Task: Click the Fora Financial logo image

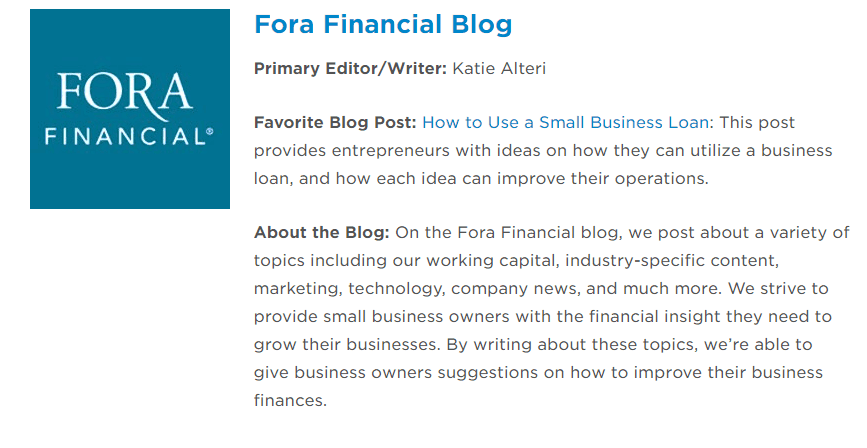Action: click(x=130, y=109)
